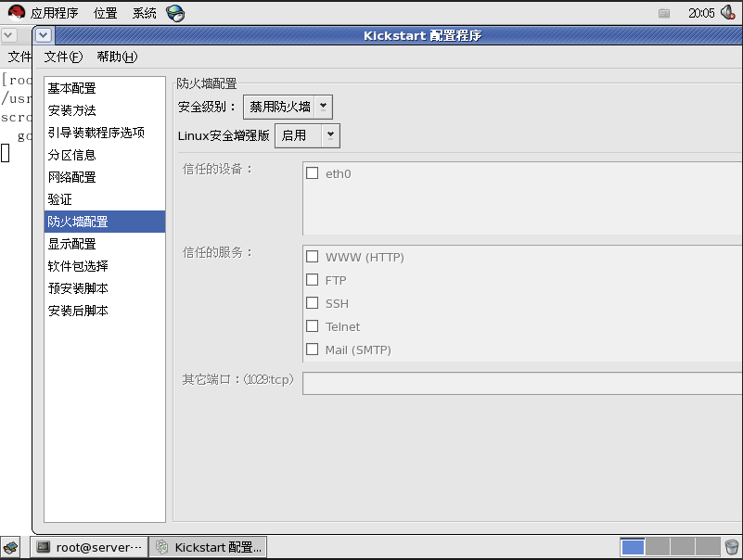743x560 pixels.
Task: Click the 其它端口 input field
Action: 522,383
